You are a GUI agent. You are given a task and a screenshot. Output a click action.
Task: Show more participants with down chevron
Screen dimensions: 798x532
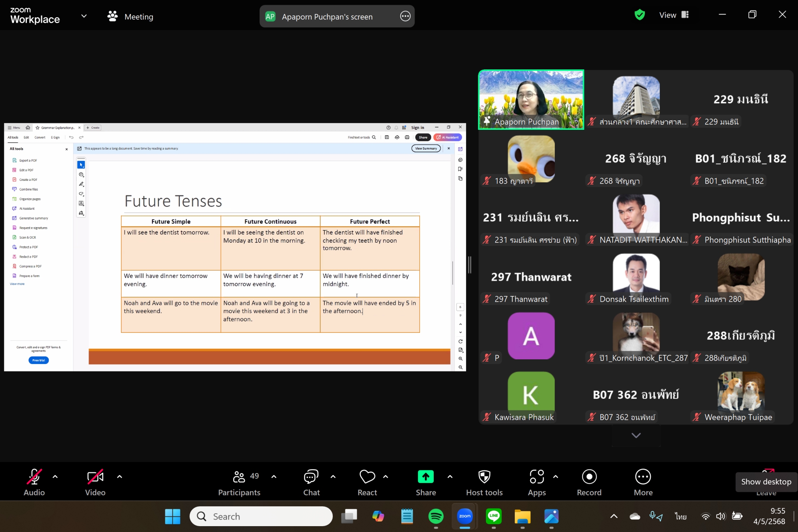click(x=636, y=435)
